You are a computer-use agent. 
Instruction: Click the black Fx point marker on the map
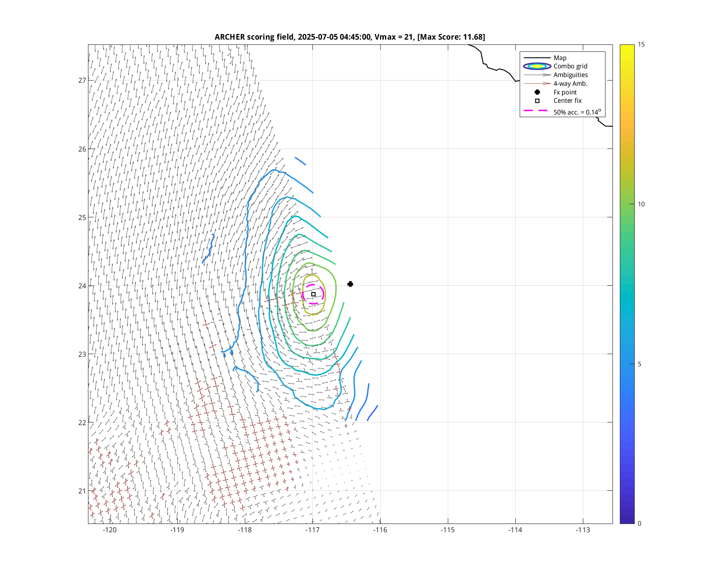350,284
